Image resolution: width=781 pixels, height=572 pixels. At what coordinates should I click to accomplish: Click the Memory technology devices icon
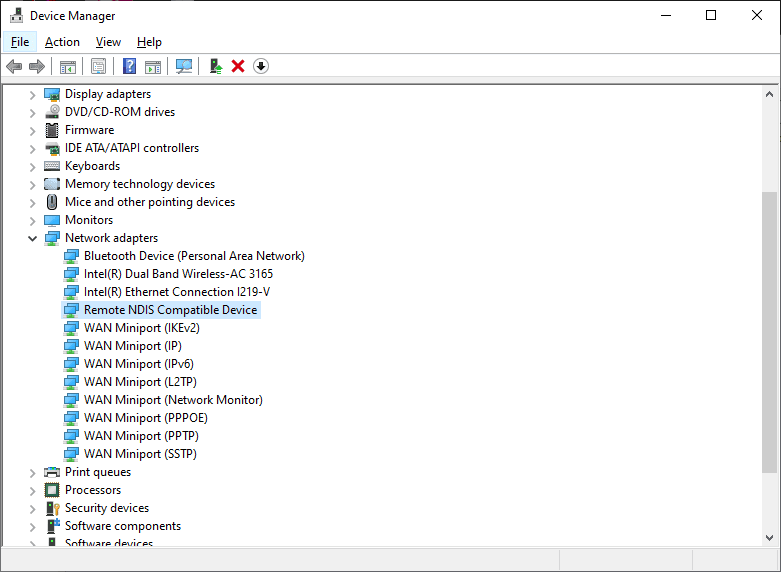tap(52, 184)
